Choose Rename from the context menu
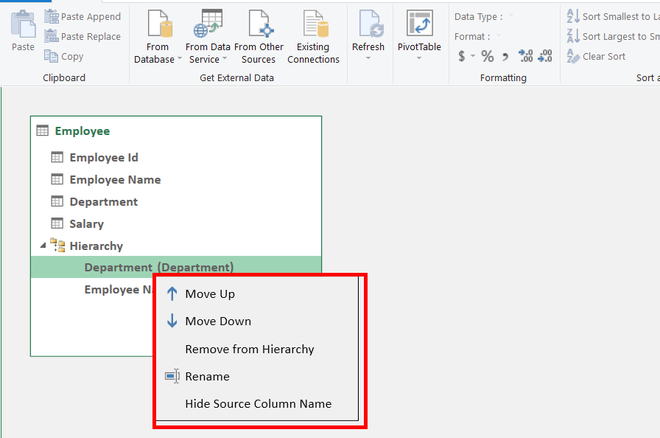Image resolution: width=660 pixels, height=438 pixels. pos(207,377)
